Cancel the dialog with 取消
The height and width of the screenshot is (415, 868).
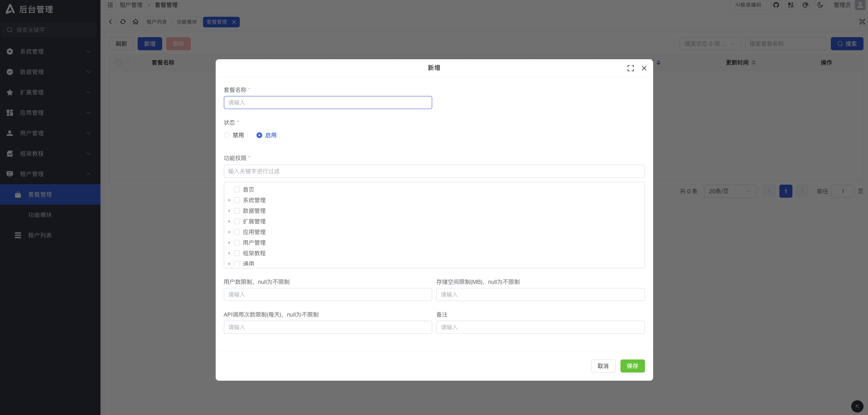coord(603,366)
